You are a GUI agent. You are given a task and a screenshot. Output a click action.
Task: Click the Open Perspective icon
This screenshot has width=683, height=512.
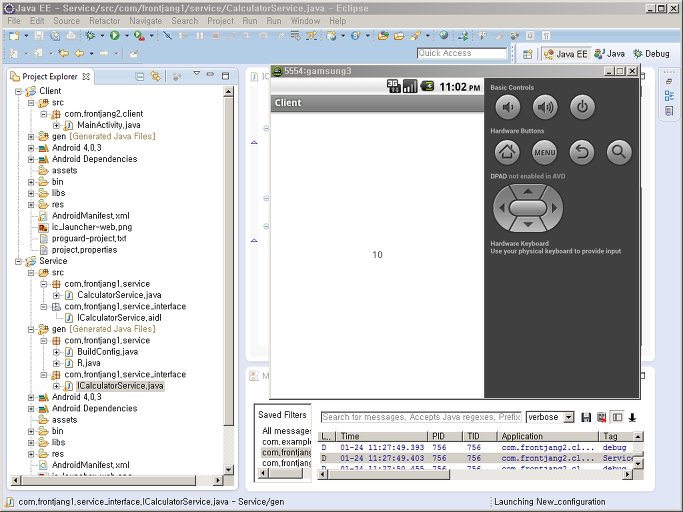pyautogui.click(x=527, y=54)
